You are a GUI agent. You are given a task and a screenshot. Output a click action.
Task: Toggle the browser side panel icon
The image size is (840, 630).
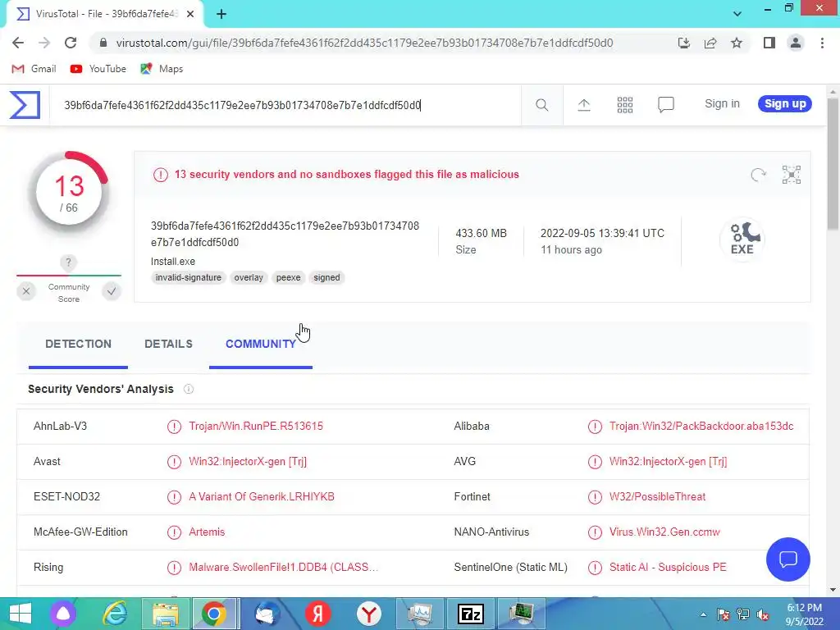point(769,43)
